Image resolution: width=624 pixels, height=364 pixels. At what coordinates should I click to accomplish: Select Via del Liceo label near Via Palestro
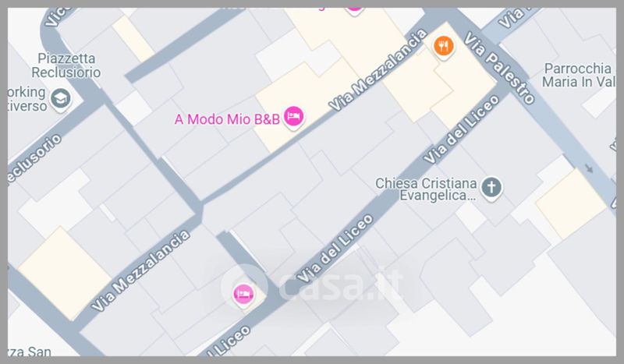pos(461,129)
